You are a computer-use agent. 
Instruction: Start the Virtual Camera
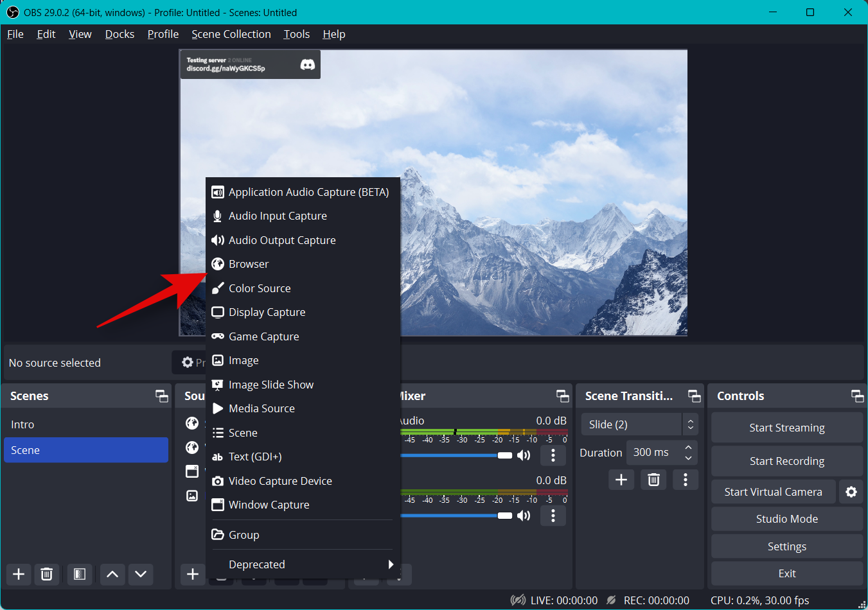(x=774, y=492)
